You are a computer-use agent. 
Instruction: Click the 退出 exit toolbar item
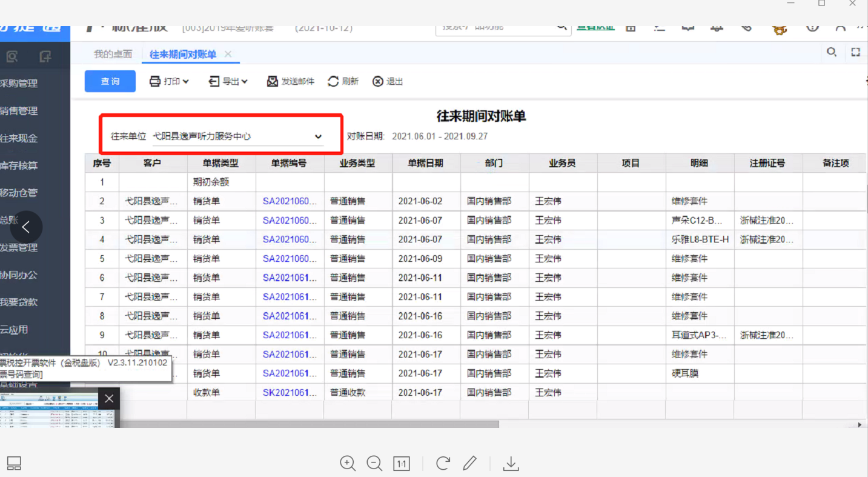coord(388,81)
